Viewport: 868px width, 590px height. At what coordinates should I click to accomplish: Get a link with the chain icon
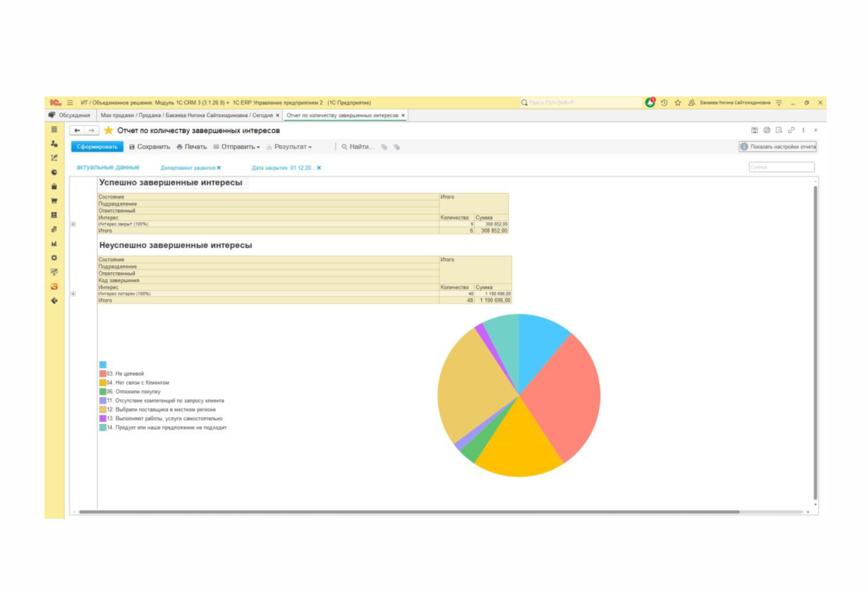pos(791,130)
